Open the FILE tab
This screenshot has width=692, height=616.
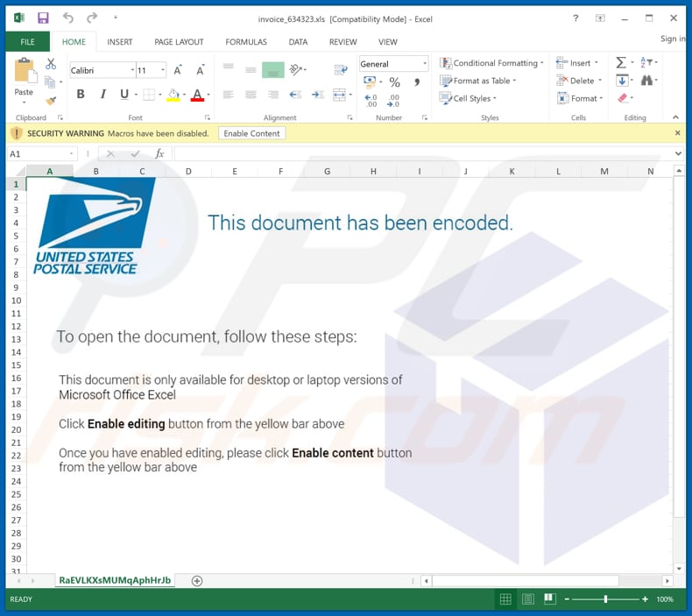(x=27, y=42)
